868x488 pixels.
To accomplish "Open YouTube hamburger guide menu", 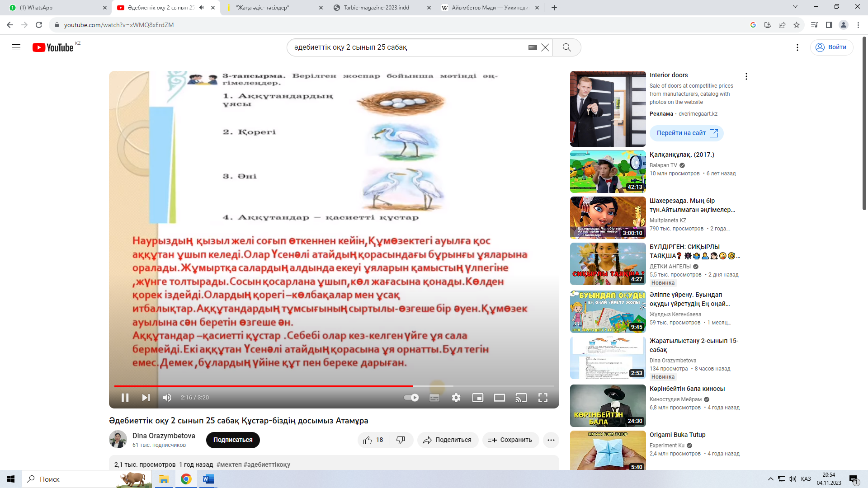I will click(16, 47).
